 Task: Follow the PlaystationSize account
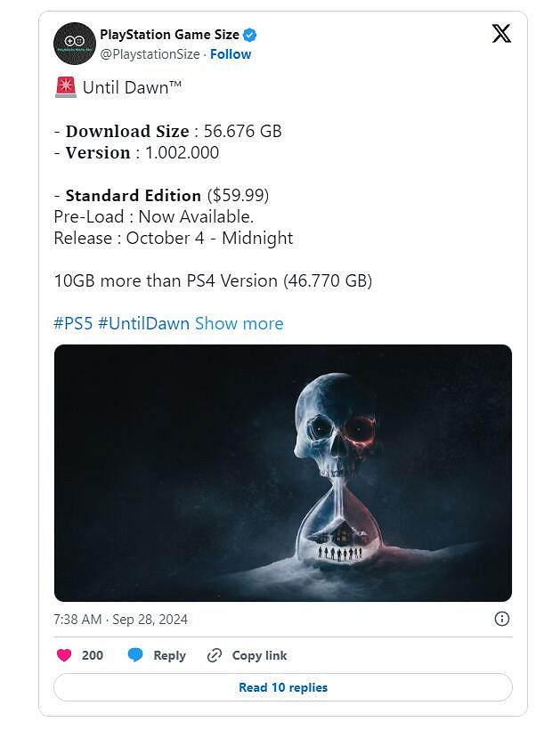point(231,54)
